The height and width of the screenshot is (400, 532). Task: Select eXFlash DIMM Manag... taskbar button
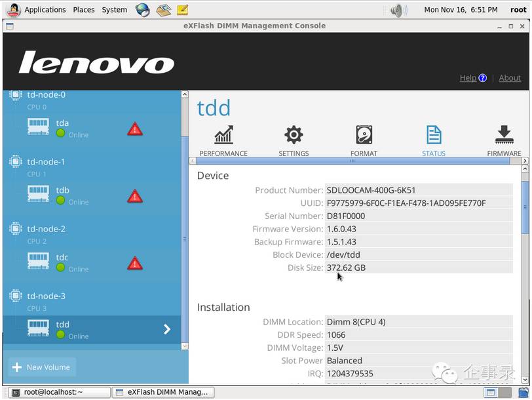[163, 392]
